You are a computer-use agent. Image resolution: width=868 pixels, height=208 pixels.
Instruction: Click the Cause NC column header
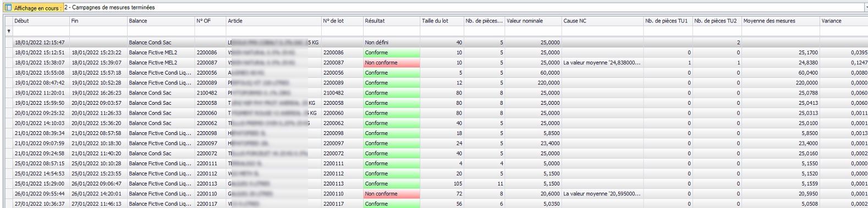(602, 21)
